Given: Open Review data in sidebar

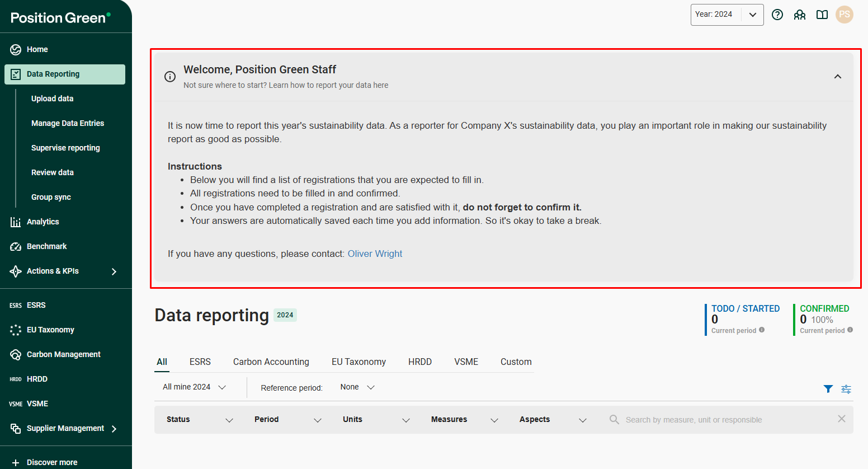Looking at the screenshot, I should point(53,172).
